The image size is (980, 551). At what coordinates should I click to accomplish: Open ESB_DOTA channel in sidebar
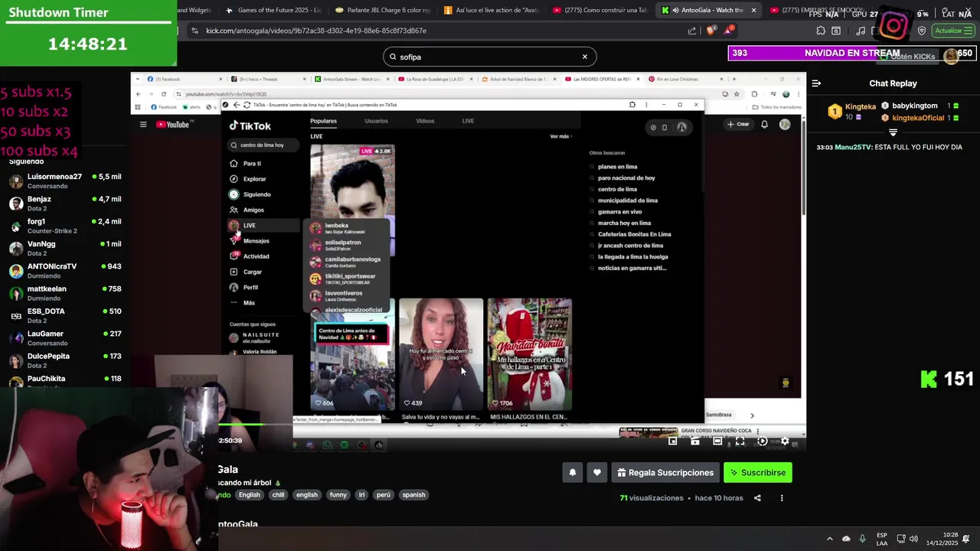pos(65,315)
